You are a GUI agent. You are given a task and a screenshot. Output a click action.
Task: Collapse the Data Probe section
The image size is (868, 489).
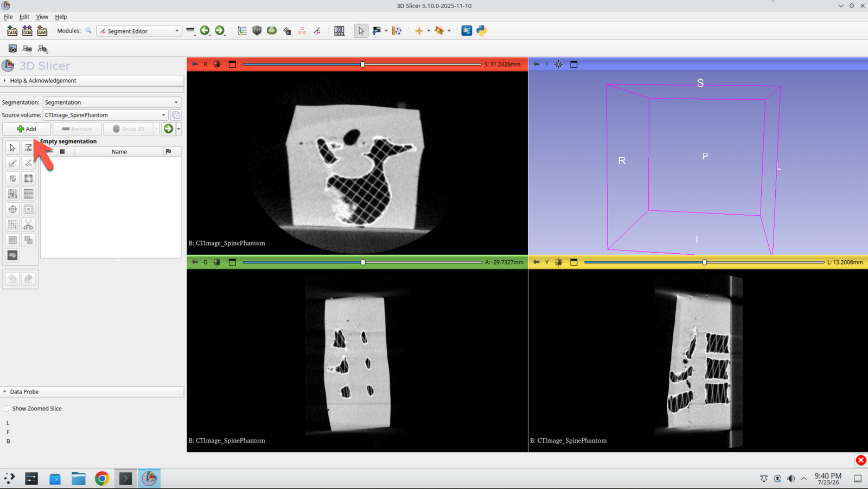(x=92, y=391)
